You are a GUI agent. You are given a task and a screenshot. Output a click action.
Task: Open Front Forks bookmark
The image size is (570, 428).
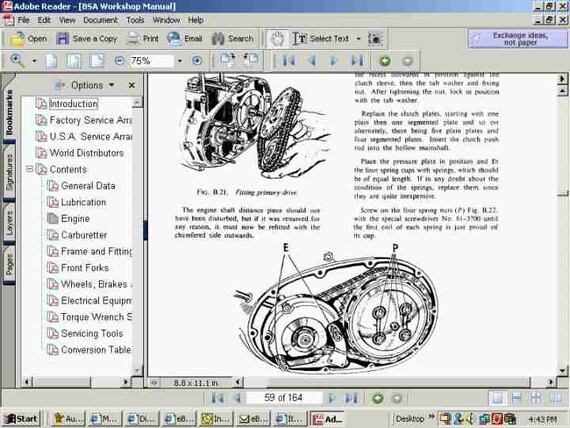pos(85,268)
